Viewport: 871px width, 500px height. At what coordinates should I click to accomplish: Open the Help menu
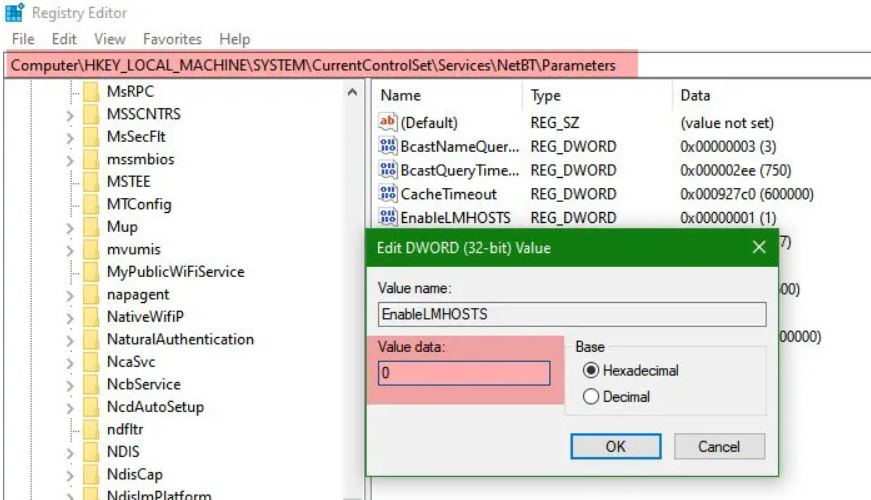pos(234,39)
